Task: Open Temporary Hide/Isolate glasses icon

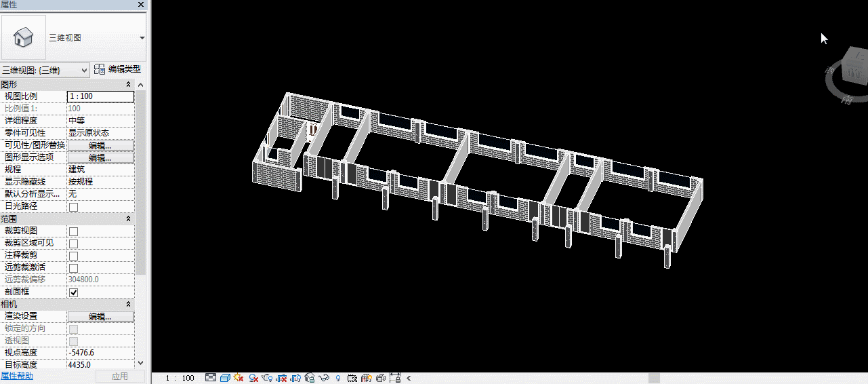Action: pos(324,378)
